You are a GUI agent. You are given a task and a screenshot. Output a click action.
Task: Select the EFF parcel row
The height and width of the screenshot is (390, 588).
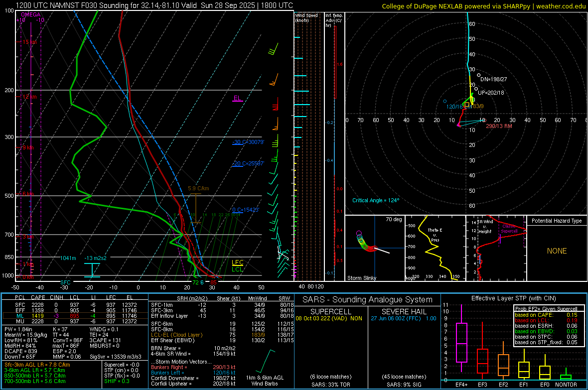coord(75,310)
